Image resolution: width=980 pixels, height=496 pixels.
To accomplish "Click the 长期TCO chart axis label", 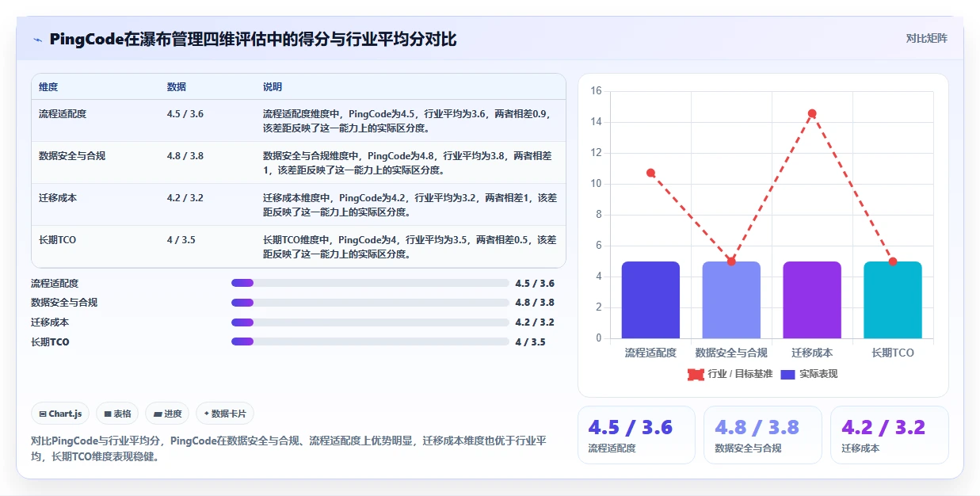I will pyautogui.click(x=893, y=353).
